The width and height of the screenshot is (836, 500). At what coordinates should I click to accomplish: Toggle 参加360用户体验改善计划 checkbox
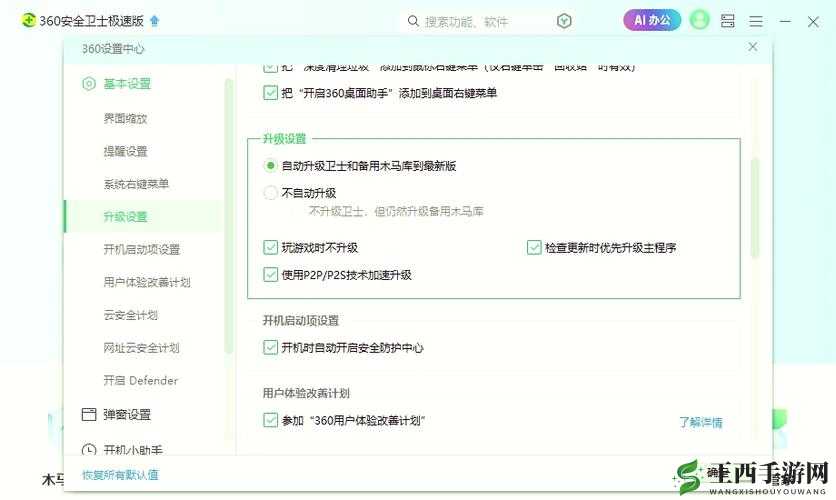point(270,420)
